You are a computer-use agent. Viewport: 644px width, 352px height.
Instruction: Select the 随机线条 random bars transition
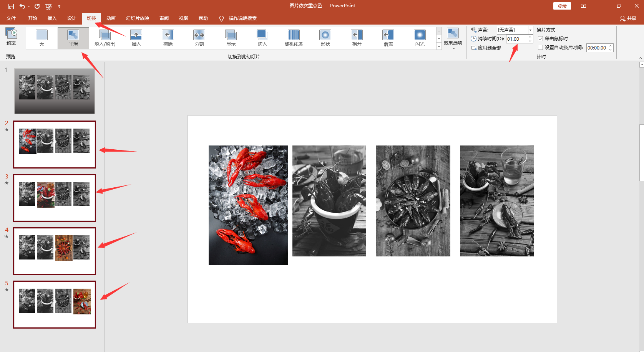point(294,38)
